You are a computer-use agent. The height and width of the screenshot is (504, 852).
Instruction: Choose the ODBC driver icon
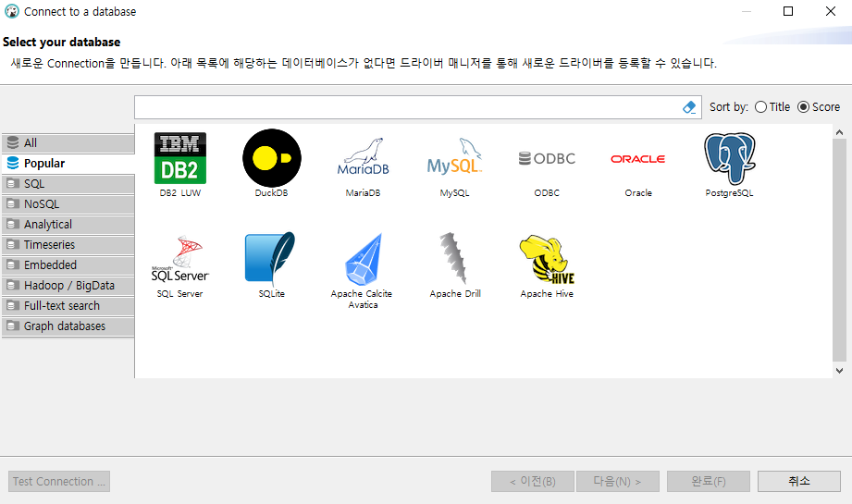point(547,158)
